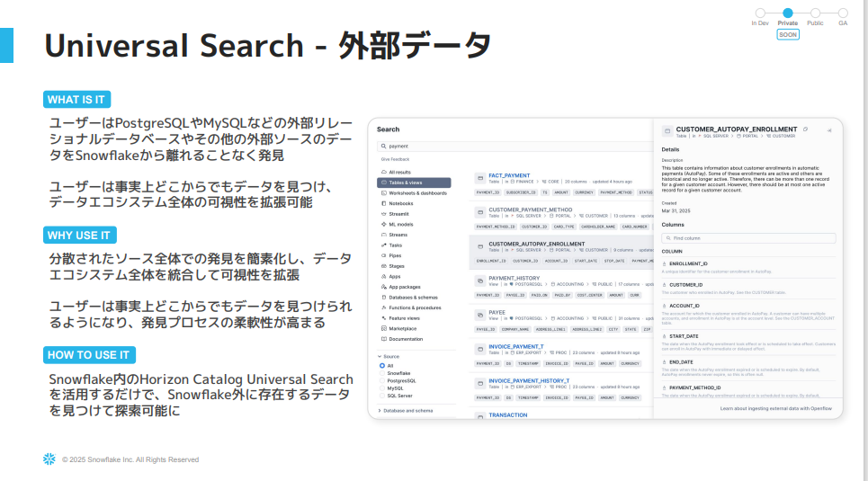Click the Worksheets & dashboards icon
This screenshot has height=481, width=868.
(x=383, y=193)
